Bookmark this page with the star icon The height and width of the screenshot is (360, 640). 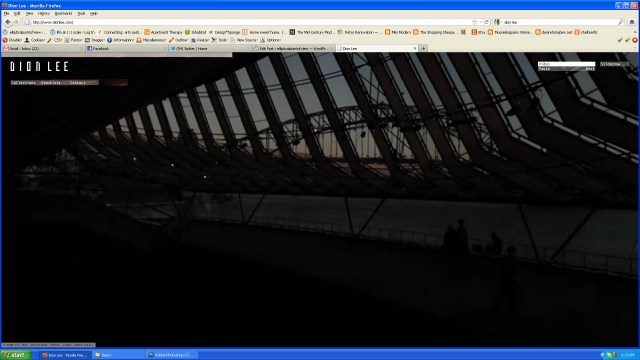474,22
